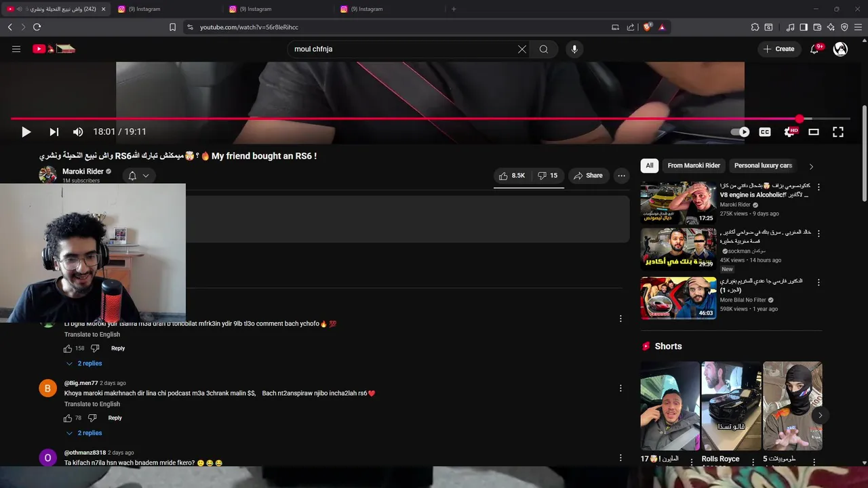
Task: Open the YouTube guide hamburger menu
Action: point(16,49)
